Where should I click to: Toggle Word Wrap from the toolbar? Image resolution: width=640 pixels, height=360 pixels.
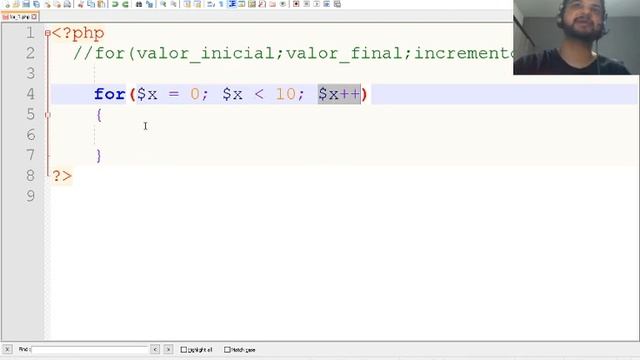[211, 4]
